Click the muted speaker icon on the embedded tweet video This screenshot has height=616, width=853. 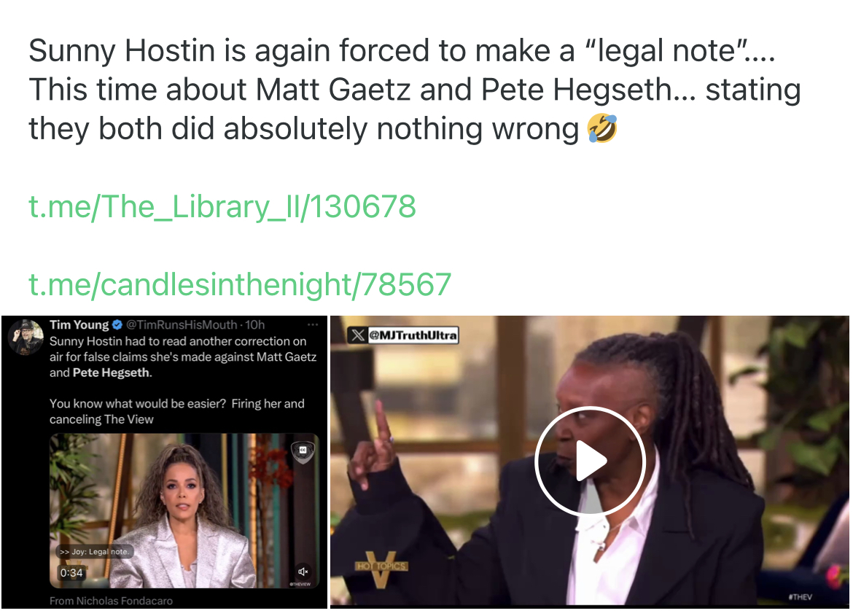303,572
